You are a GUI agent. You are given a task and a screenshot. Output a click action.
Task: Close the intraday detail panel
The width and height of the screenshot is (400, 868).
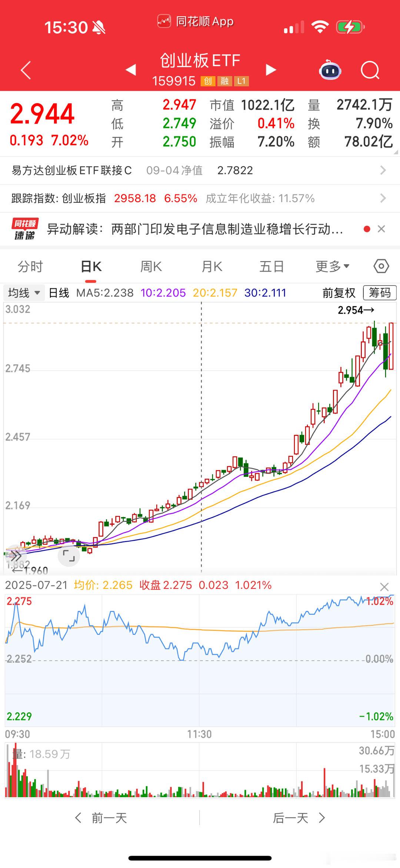coord(384,587)
